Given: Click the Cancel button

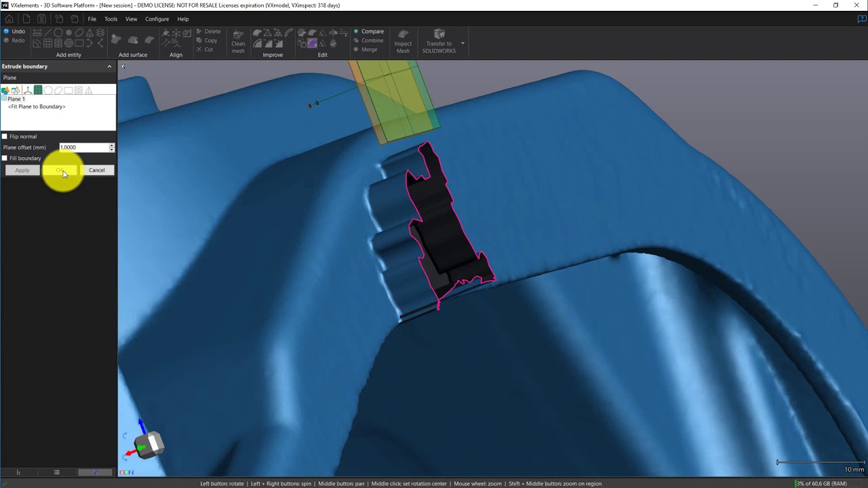Looking at the screenshot, I should [96, 170].
